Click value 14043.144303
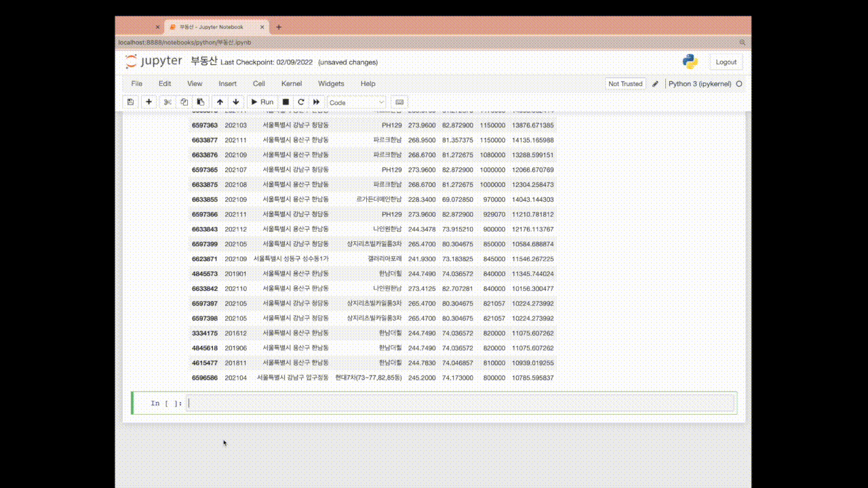Viewport: 868px width, 488px height. (533, 200)
